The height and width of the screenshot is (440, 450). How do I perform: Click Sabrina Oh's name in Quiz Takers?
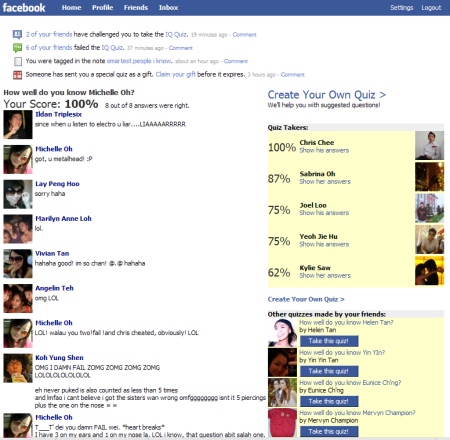(x=317, y=174)
